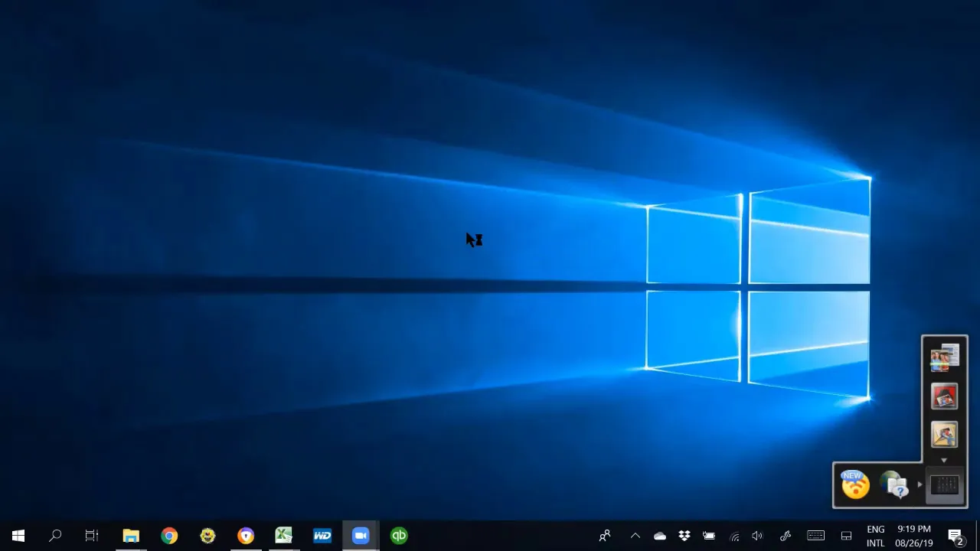The height and width of the screenshot is (551, 980).
Task: Switch to the Zoom meeting app
Action: [x=361, y=536]
